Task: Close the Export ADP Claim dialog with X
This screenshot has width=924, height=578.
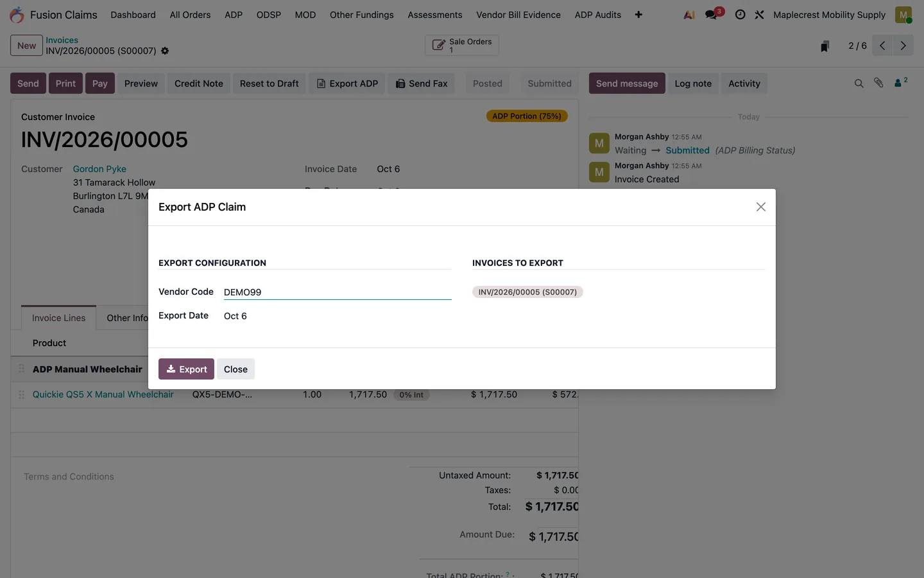Action: pos(761,207)
